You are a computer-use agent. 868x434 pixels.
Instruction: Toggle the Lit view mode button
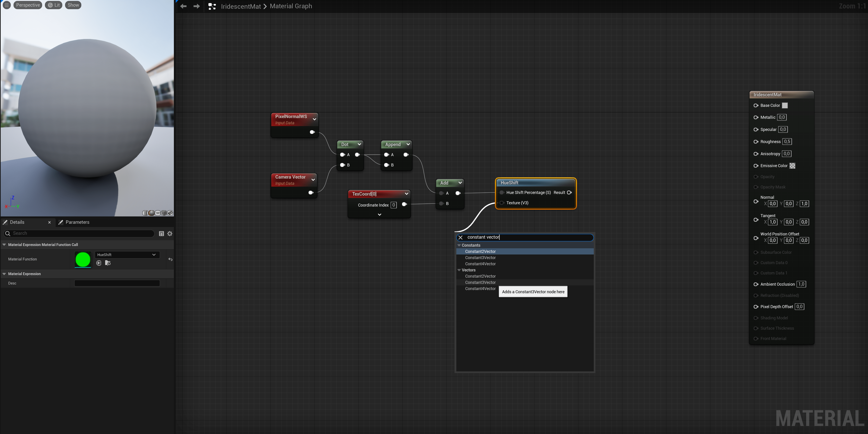pos(54,5)
